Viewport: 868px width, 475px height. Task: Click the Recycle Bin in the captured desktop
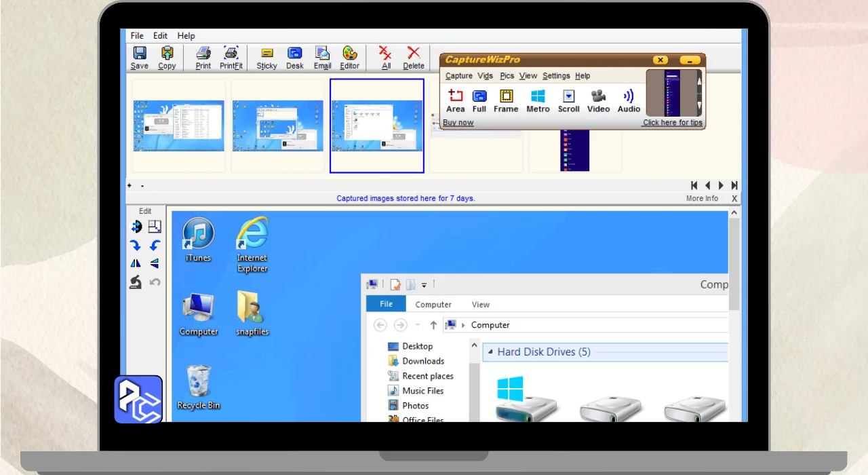tap(199, 387)
